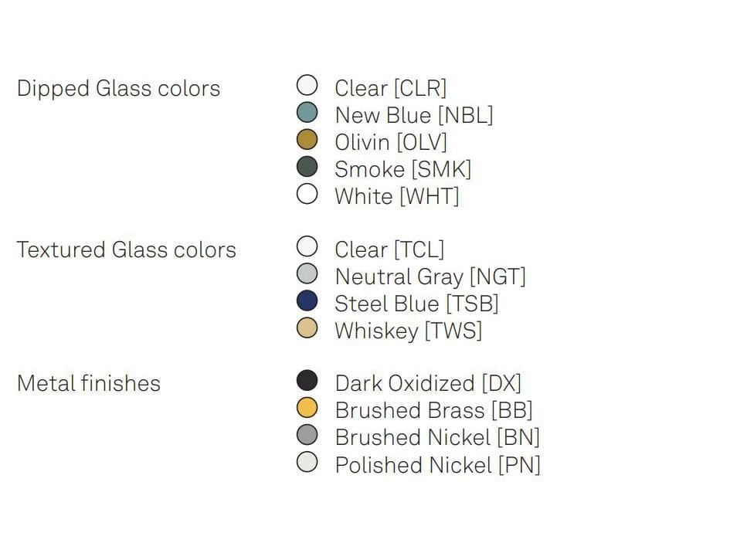Select the Neutral Gray swatch circle
The height and width of the screenshot is (560, 747).
click(x=307, y=274)
